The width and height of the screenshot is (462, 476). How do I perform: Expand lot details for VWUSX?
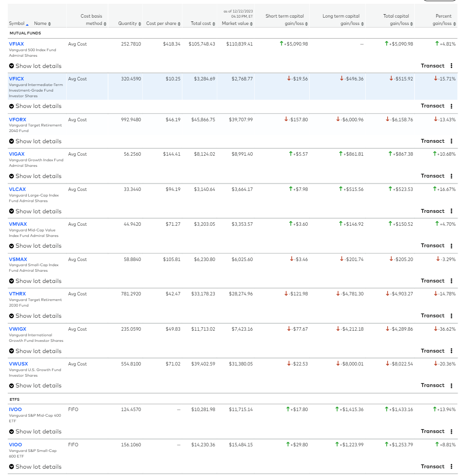[35, 386]
